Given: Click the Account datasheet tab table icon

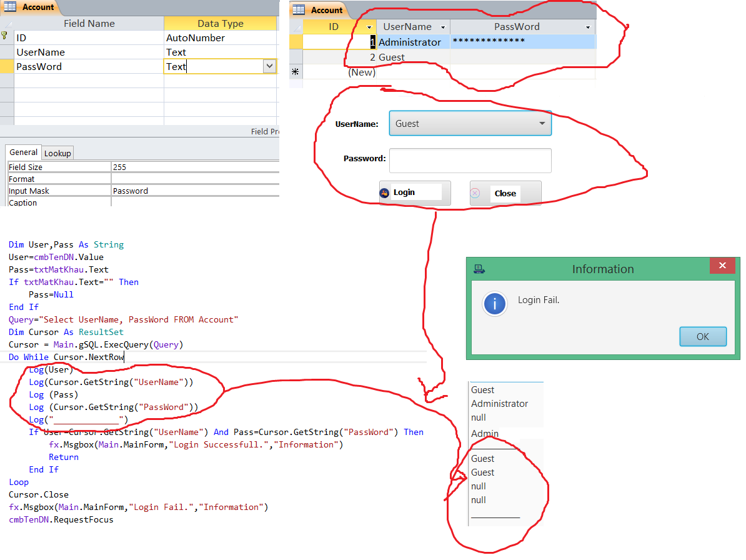Looking at the screenshot, I should coord(299,9).
